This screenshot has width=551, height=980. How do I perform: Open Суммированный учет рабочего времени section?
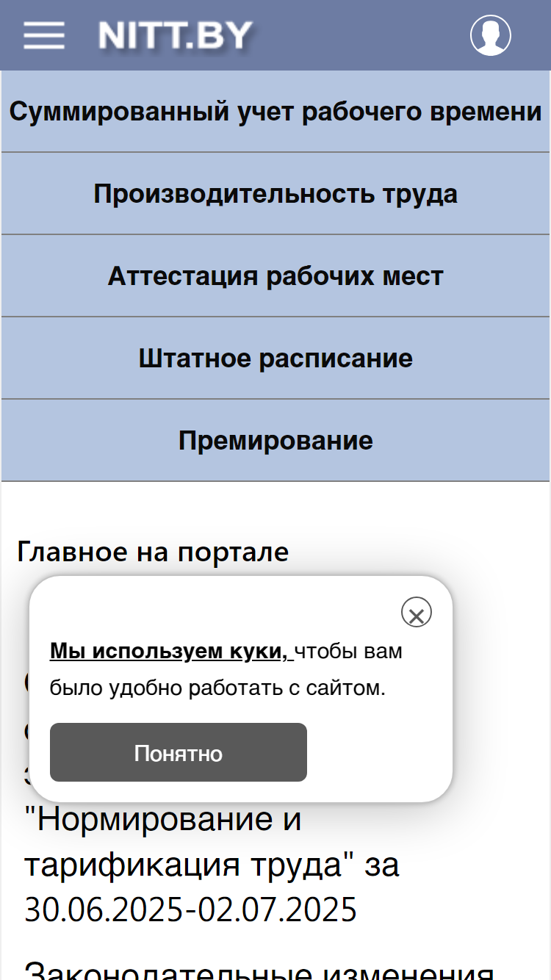click(275, 112)
